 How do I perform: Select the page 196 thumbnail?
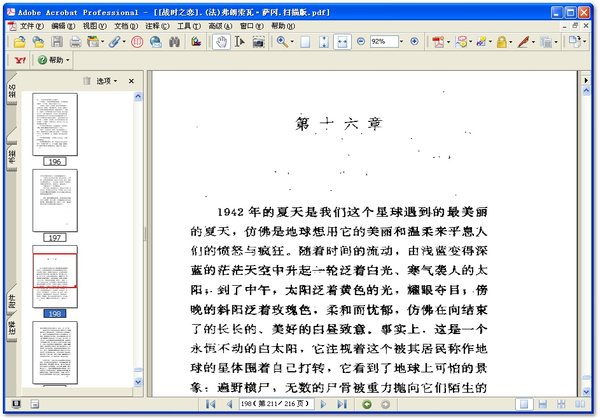tap(55, 124)
